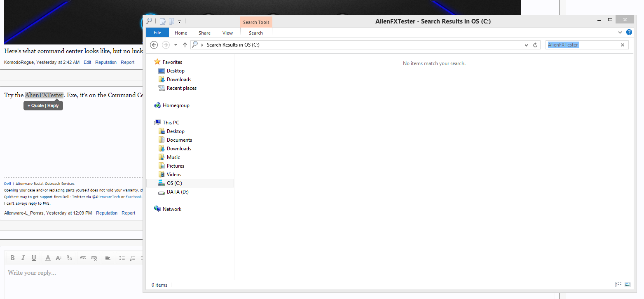Open text alignment option in reply editor
The image size is (644, 299).
point(108,258)
